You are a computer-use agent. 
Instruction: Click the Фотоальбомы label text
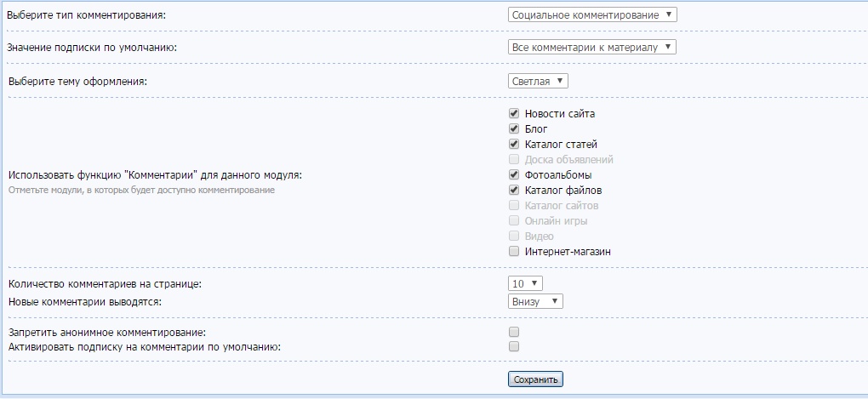click(x=557, y=175)
